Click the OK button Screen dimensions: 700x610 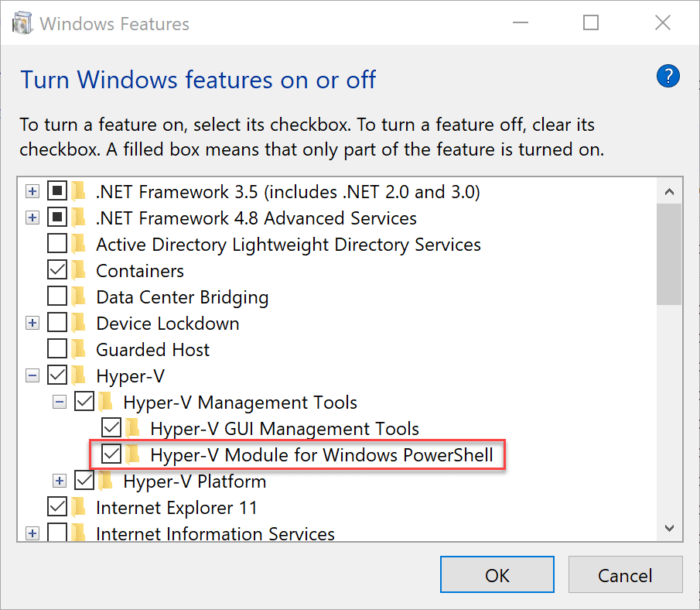point(497,574)
